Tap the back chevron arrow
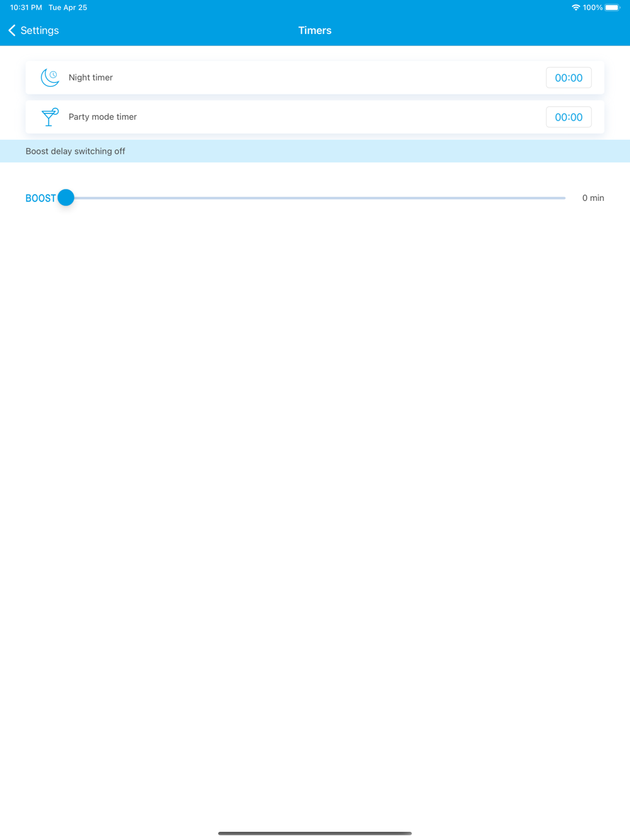 point(12,30)
